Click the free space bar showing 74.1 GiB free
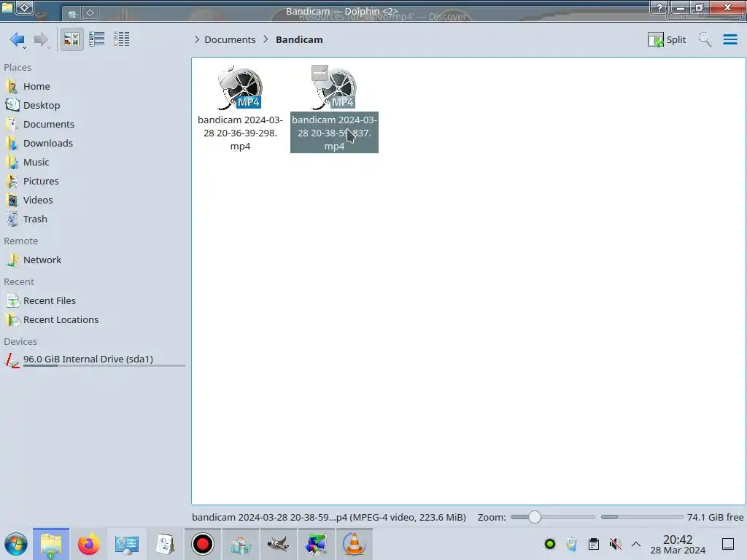The width and height of the screenshot is (747, 560). point(642,517)
